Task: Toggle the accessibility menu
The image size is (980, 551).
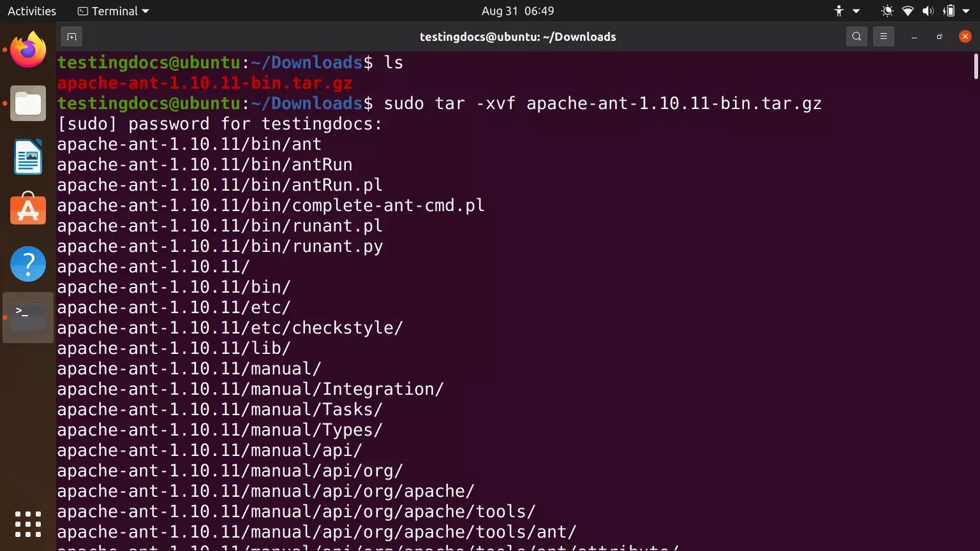Action: [x=839, y=11]
